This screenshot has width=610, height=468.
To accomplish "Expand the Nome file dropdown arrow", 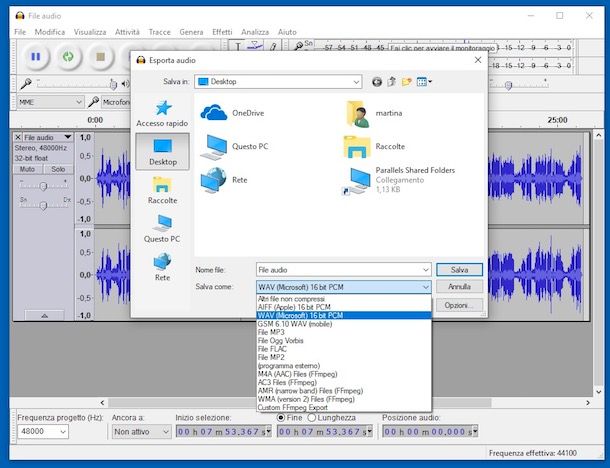I will (x=426, y=270).
